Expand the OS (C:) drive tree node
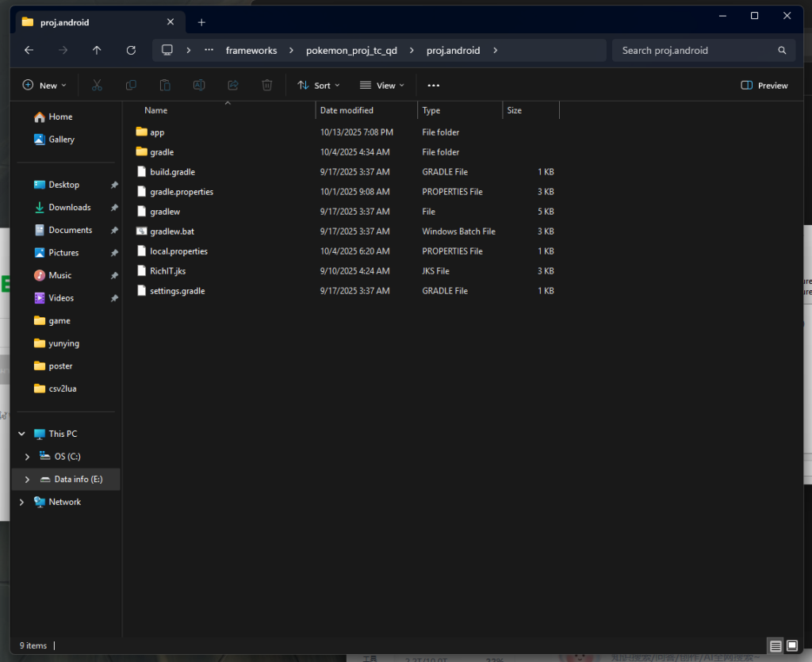812x662 pixels. click(27, 457)
